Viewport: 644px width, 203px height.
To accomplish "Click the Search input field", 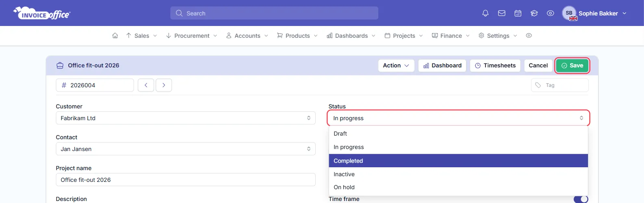I will [274, 13].
